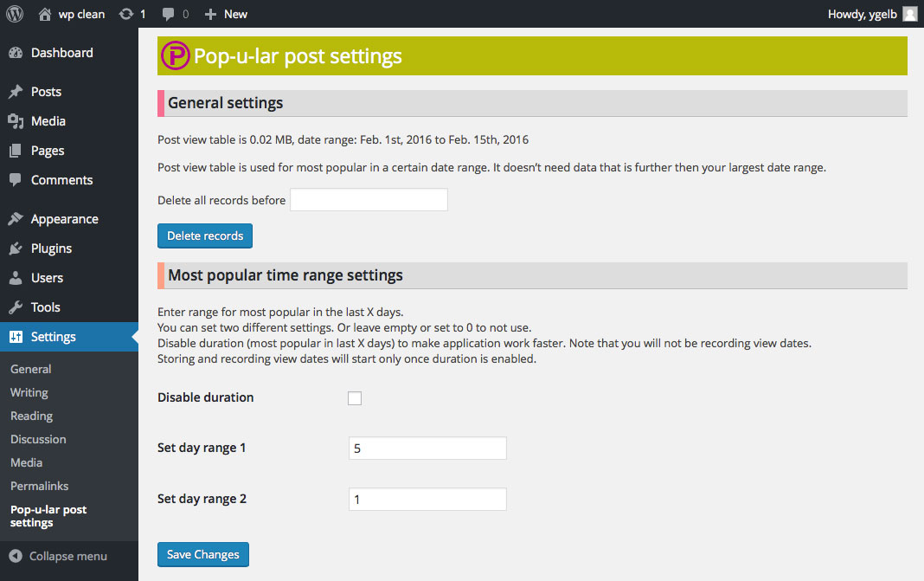The image size is (924, 581).
Task: Open Permalinks settings submenu item
Action: (x=40, y=486)
